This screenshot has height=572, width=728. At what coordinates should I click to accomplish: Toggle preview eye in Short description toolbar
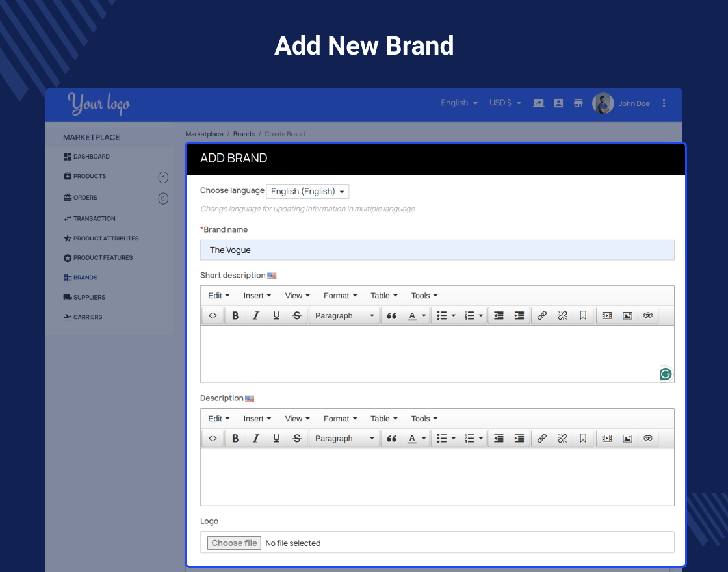click(648, 316)
